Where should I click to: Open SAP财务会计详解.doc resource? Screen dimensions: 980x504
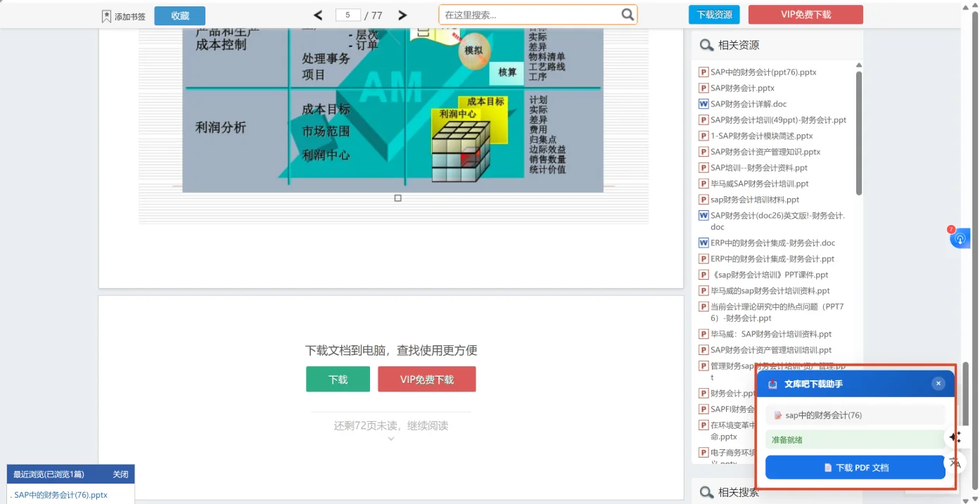coord(749,104)
